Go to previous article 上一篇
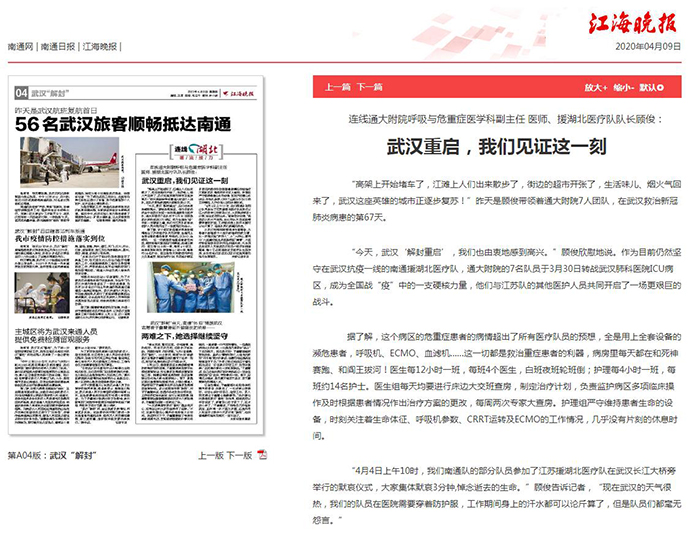The height and width of the screenshot is (543, 700). point(338,87)
